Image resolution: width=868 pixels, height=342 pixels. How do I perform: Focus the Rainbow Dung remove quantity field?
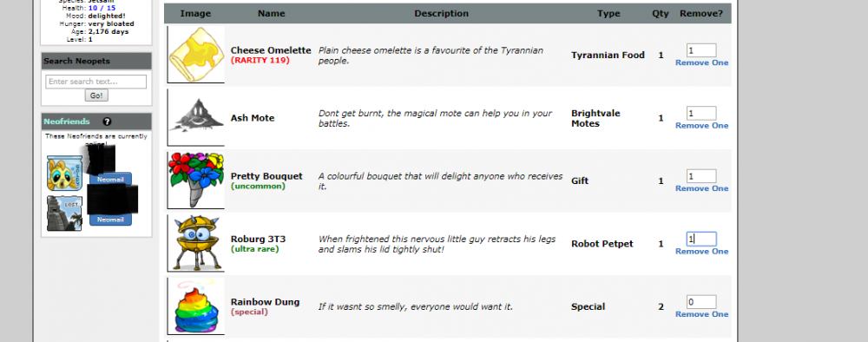point(701,302)
